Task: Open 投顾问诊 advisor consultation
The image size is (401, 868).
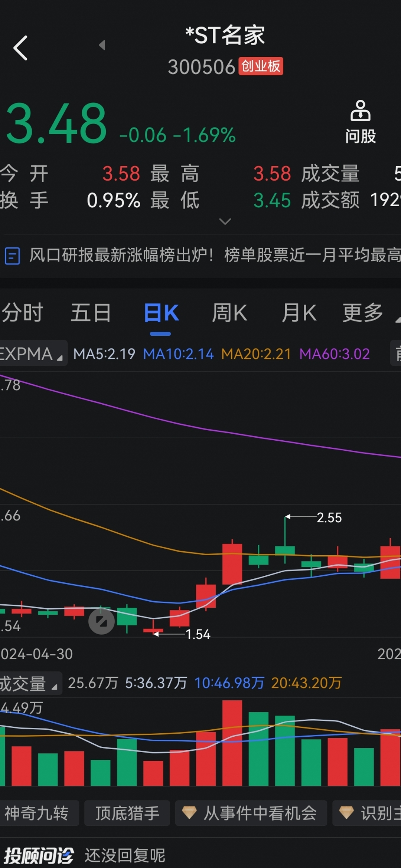Action: (39, 855)
